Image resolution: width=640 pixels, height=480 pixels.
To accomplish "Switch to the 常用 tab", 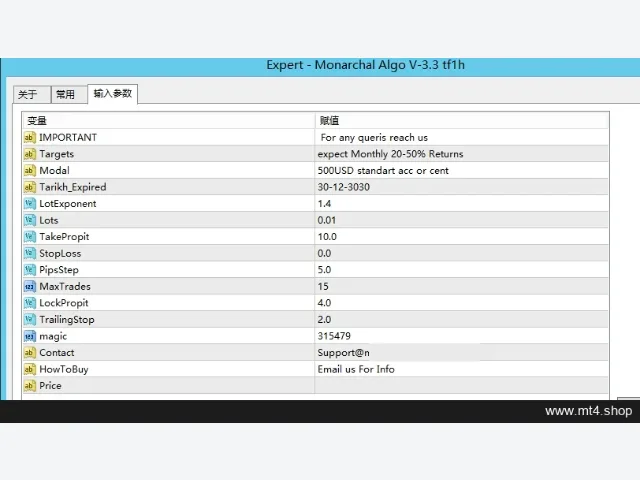I will pos(69,95).
